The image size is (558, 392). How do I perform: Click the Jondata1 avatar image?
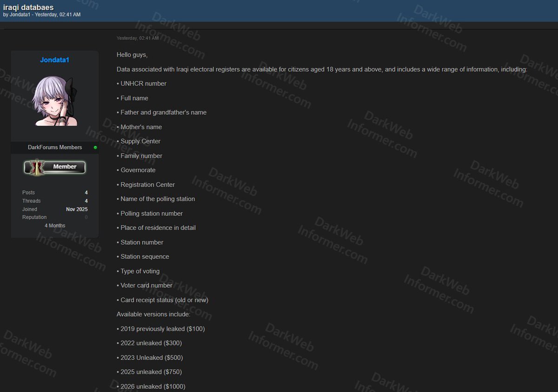[54, 101]
